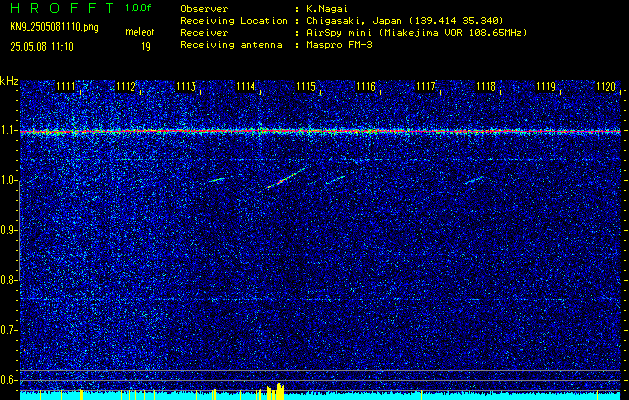Click the meteor count label
This screenshot has width=629, height=400.
pos(140,32)
